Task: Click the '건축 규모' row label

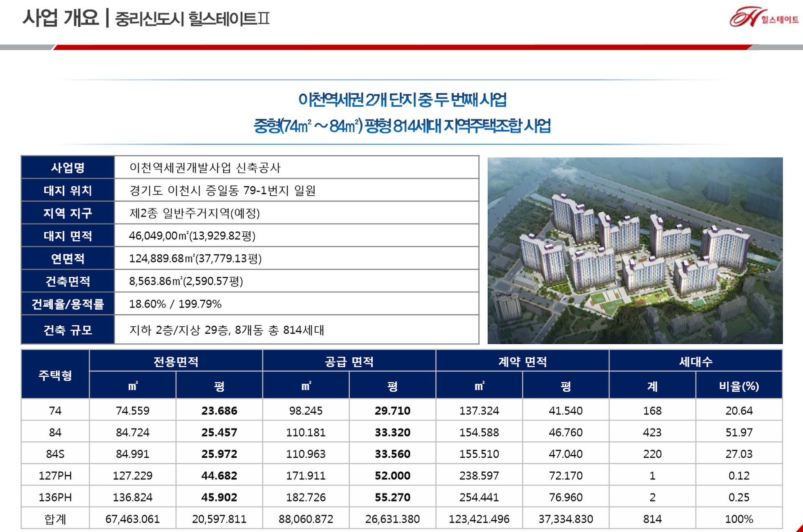Action: click(68, 330)
